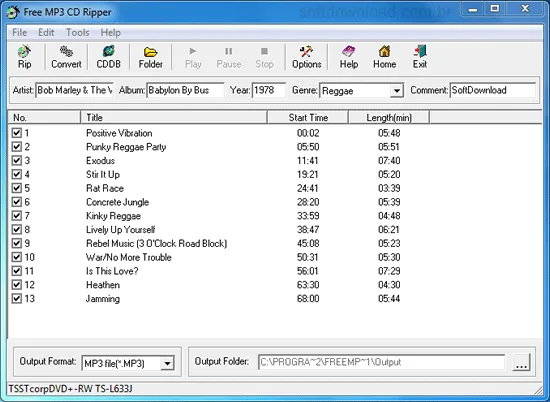Click length 07:29 of Is This Love?
This screenshot has width=550, height=402.
pos(389,271)
